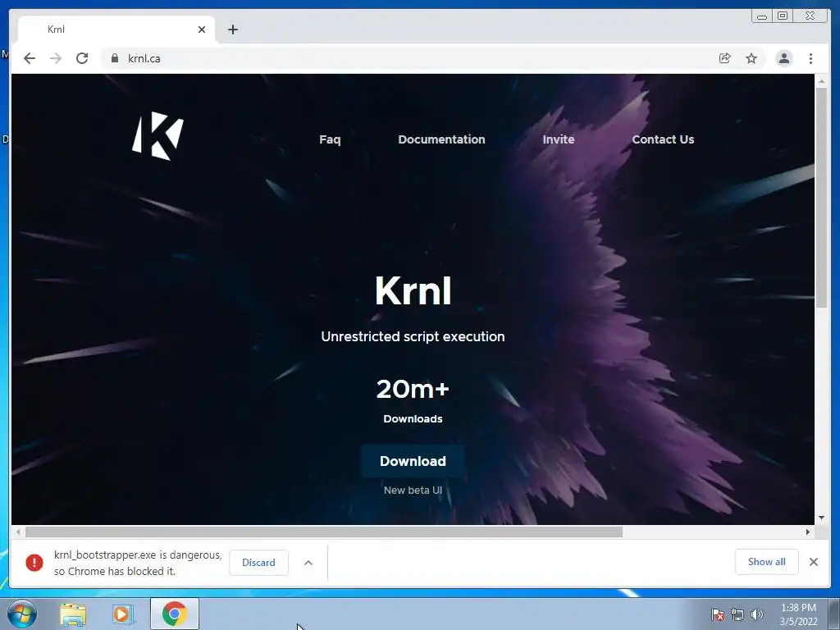Image resolution: width=840 pixels, height=630 pixels.
Task: Click the Show desktop button on taskbar
Action: tap(834, 614)
